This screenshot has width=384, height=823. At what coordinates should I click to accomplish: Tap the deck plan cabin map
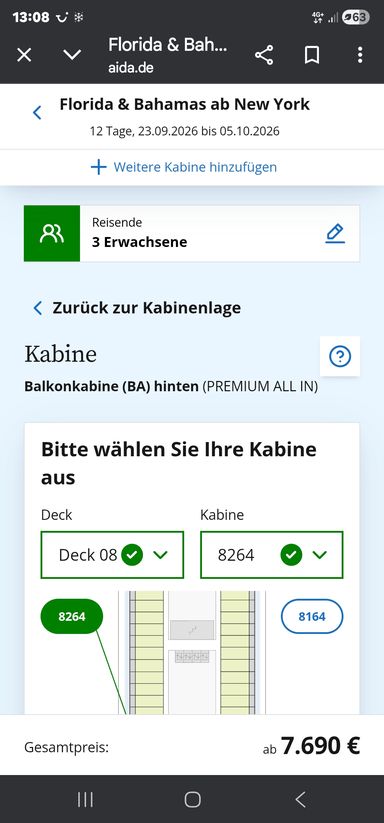(192, 652)
